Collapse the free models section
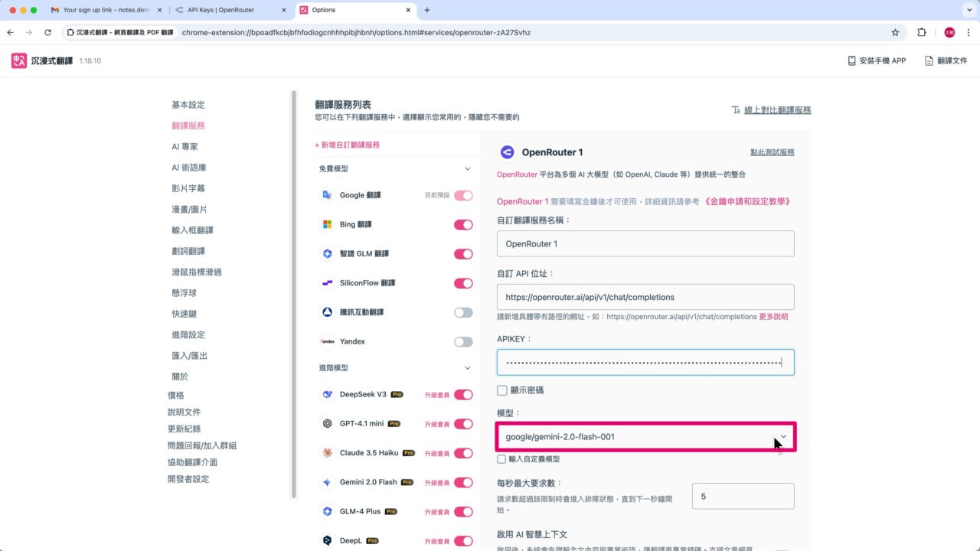This screenshot has width=980, height=551. [x=468, y=168]
